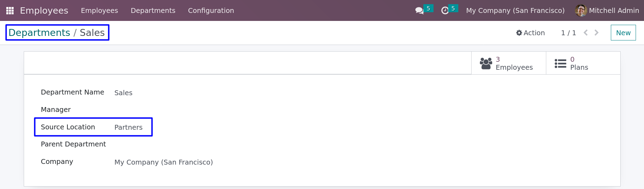Screen dimensions: 644x189
Task: Go to previous record arrow
Action: (586, 33)
